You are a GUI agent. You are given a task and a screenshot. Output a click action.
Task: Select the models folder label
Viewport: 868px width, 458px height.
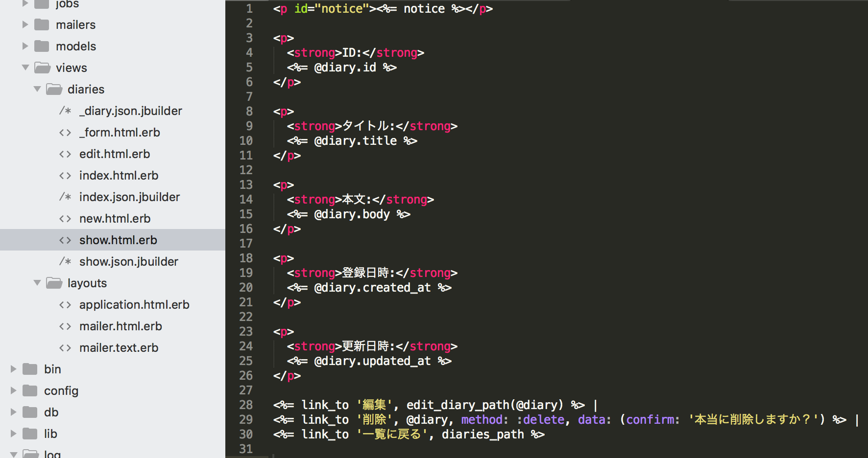[76, 46]
